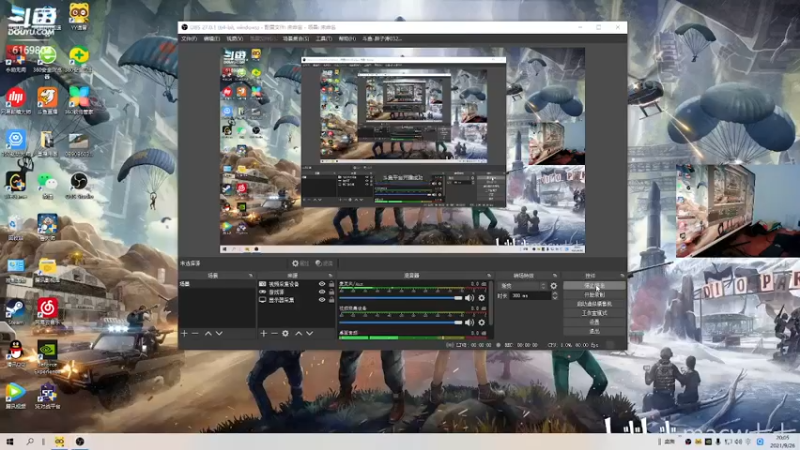
Task: Pop out the 转场特效 dock panel
Action: click(x=555, y=276)
